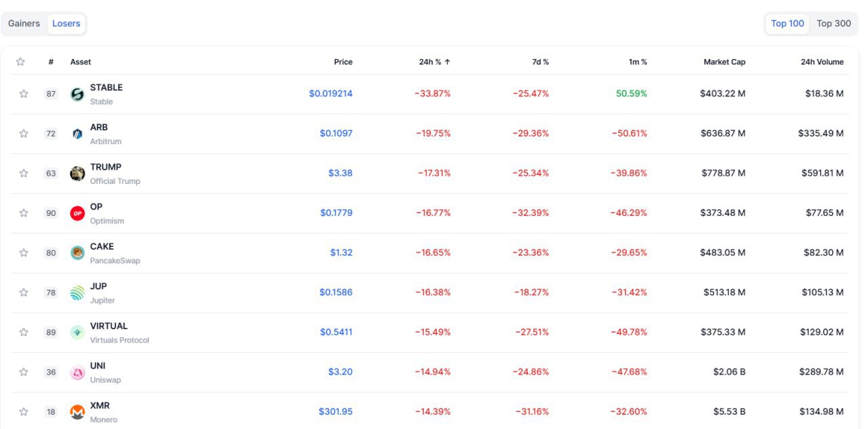
Task: Click the ARB price $0.1097 link
Action: 336,133
